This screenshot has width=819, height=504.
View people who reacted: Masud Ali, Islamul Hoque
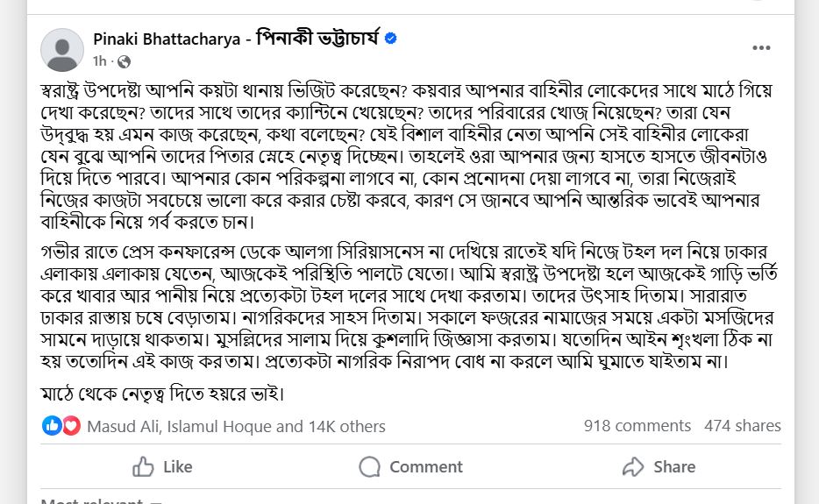point(236,426)
